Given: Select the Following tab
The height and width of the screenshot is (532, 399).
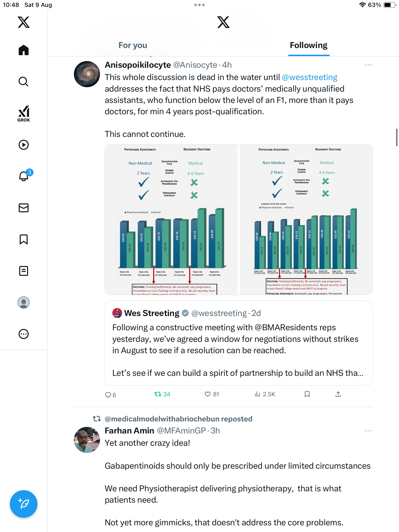Looking at the screenshot, I should coord(309,45).
